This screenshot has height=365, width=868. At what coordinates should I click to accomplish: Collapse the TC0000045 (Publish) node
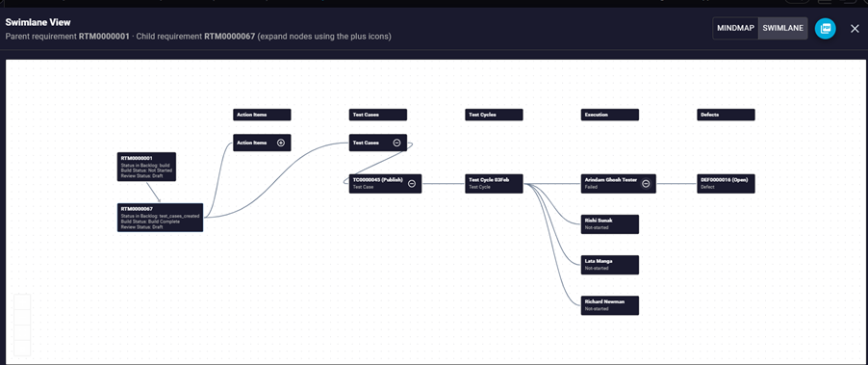tap(412, 184)
